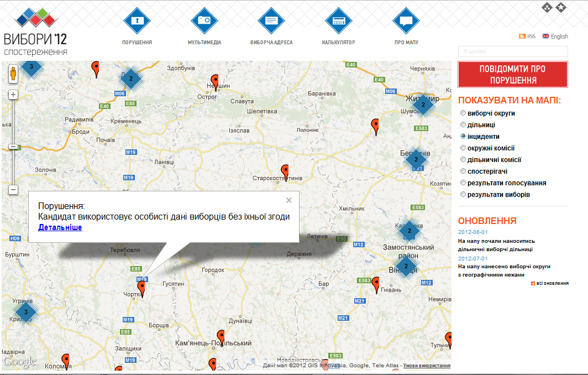Open the Калькулятор icon
Screen dimensions: 588x375
click(339, 20)
